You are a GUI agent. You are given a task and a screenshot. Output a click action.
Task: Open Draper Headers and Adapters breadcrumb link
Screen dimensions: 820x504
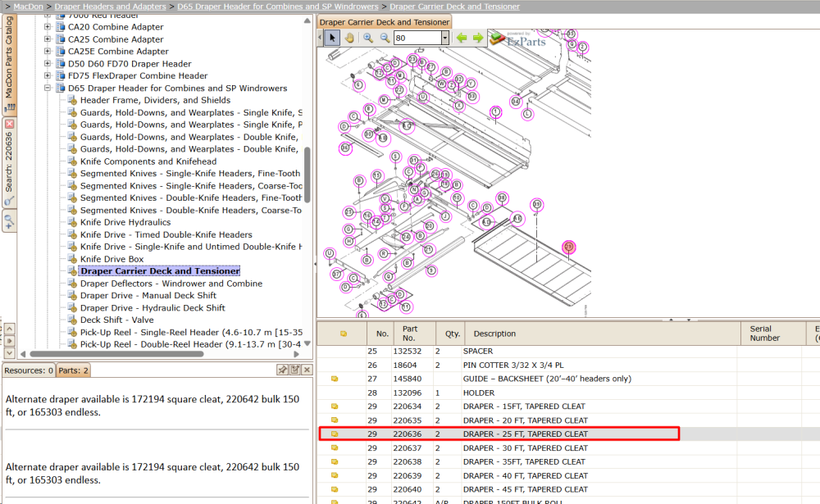[x=111, y=7]
